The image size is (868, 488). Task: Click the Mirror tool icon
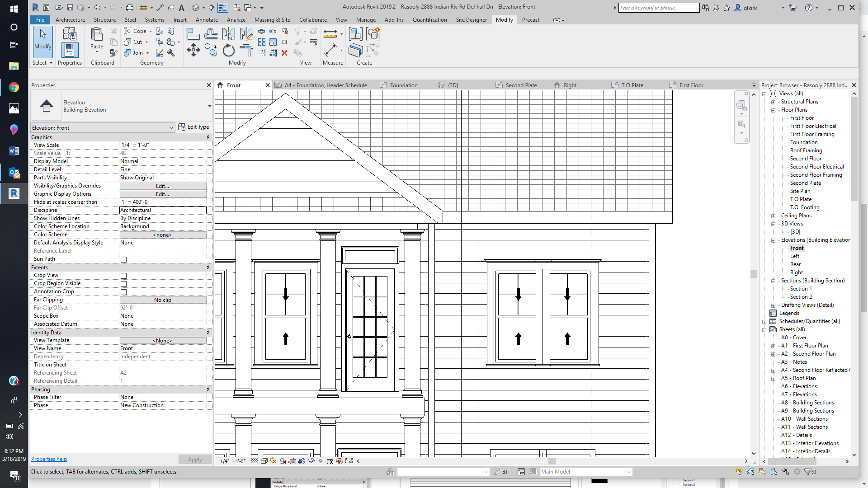(x=228, y=33)
